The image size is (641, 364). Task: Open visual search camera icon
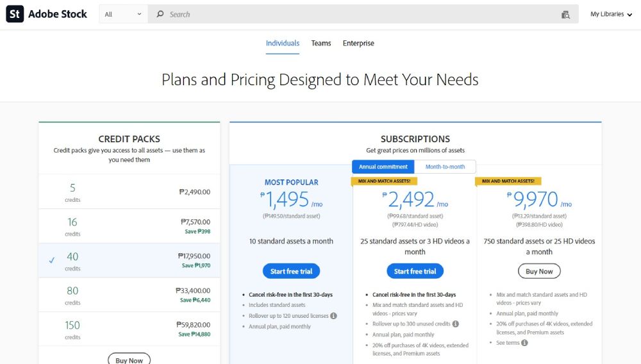point(565,15)
